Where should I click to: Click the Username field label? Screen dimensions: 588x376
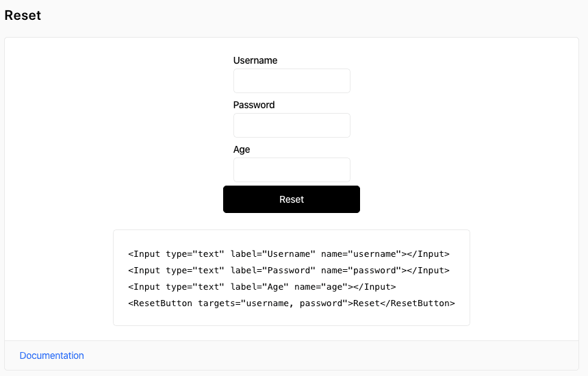255,60
